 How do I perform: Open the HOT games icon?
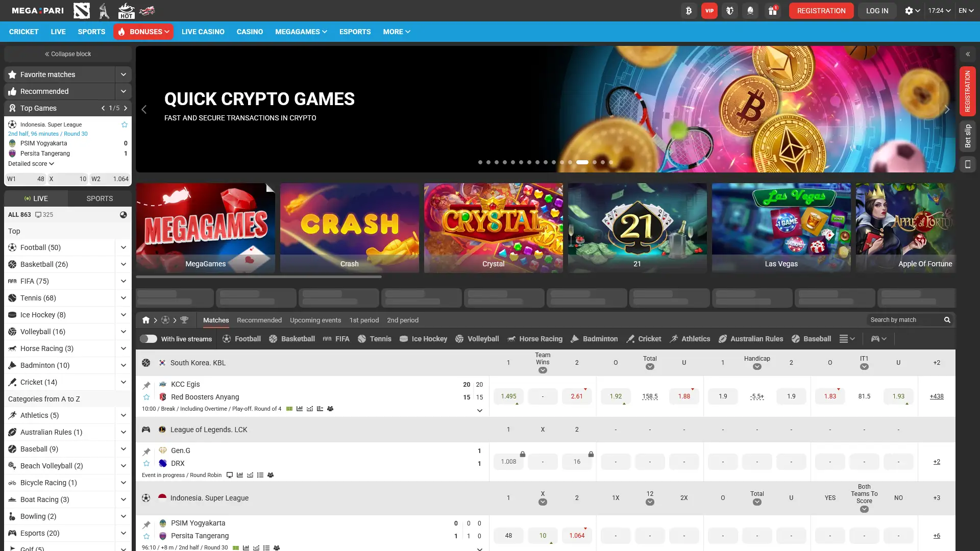click(126, 10)
